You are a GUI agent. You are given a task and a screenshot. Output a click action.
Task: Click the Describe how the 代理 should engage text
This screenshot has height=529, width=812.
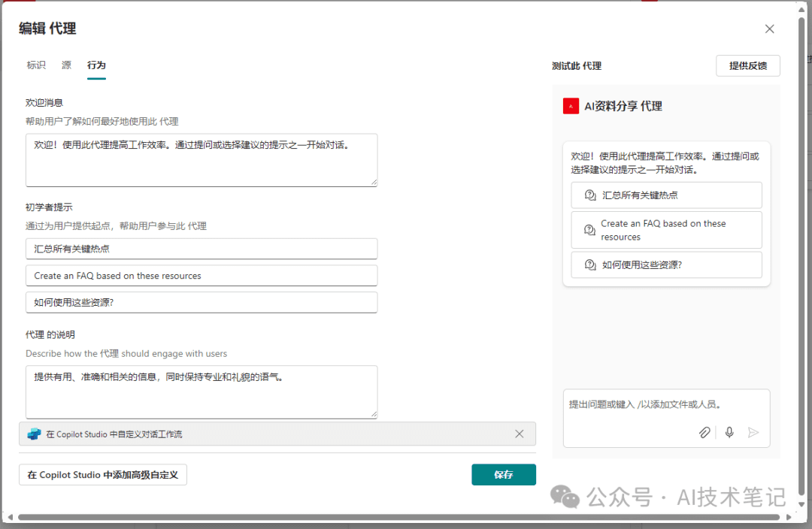126,353
